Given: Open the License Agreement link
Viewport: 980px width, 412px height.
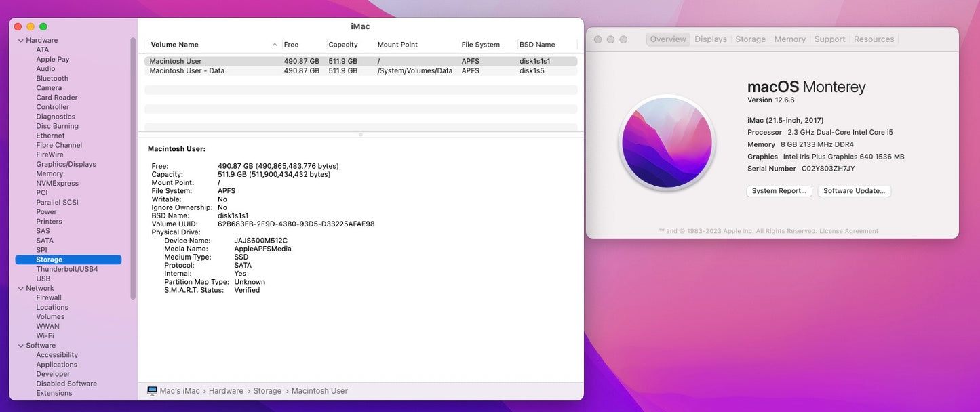Looking at the screenshot, I should tap(848, 231).
